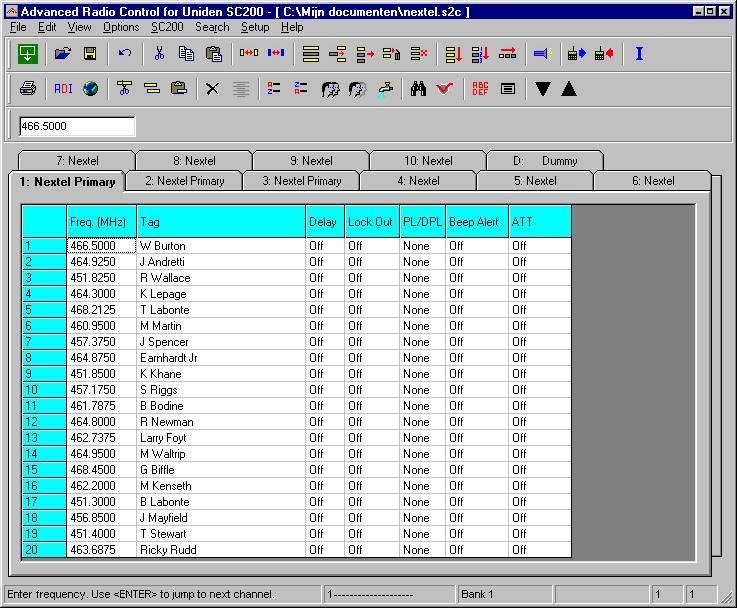Click the green download-arrow toolbar icon
The width and height of the screenshot is (737, 608).
[28, 54]
